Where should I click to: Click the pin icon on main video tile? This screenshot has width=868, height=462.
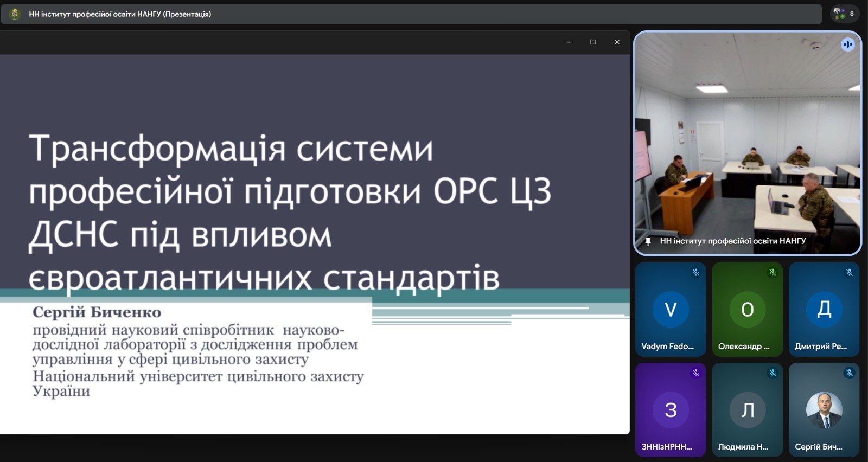(648, 241)
